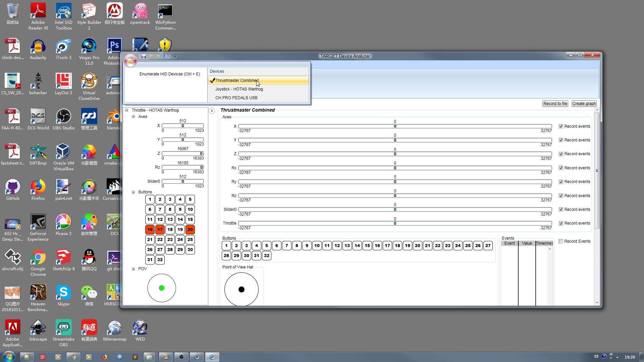Open WinPython Command Prompt desktop icon
This screenshot has height=362, width=644.
(x=165, y=16)
